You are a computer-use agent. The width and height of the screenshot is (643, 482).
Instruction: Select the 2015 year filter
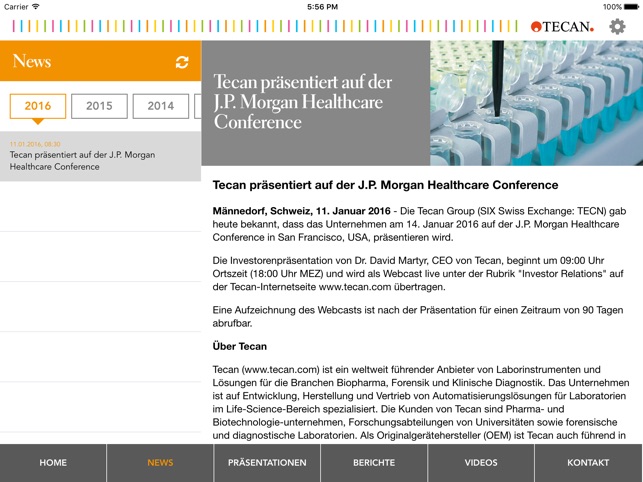[99, 106]
